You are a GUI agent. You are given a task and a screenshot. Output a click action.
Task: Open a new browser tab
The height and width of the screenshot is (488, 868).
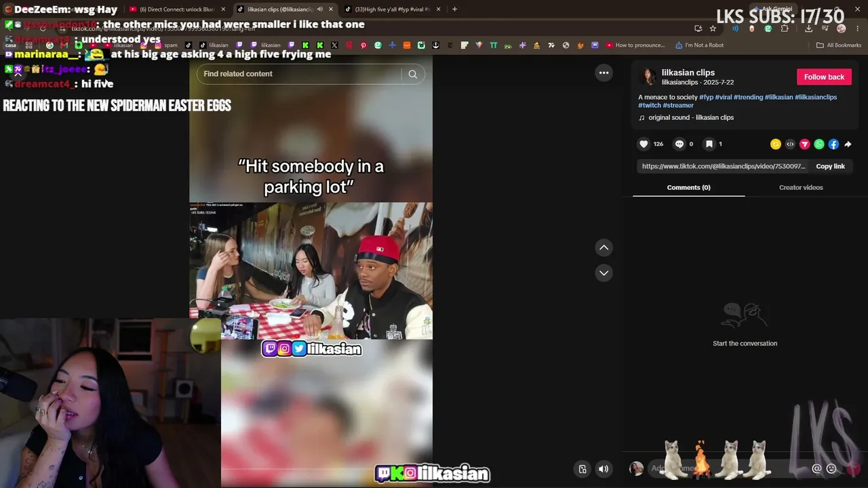pyautogui.click(x=454, y=9)
